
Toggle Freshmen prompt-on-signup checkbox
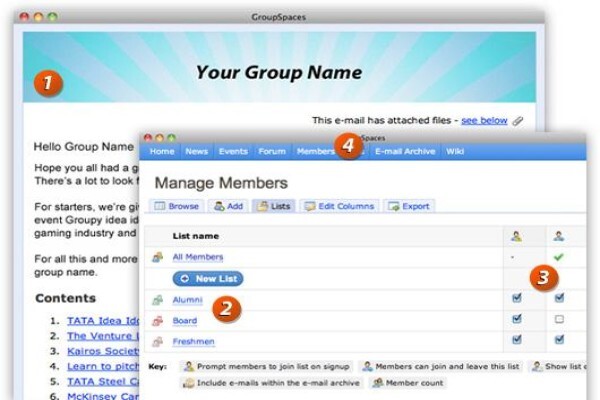pos(517,339)
